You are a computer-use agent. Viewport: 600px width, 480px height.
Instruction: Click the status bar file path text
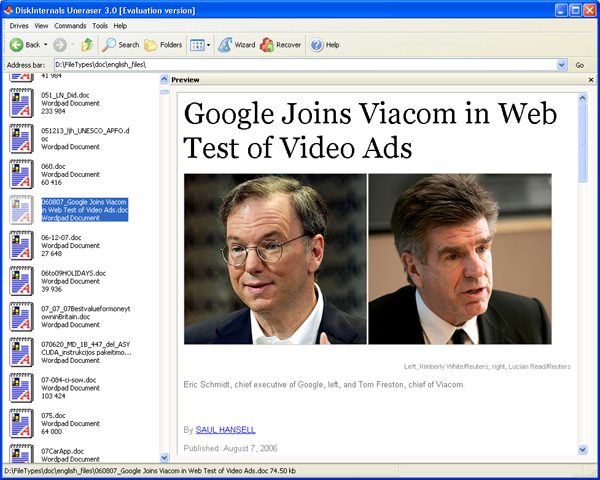click(150, 471)
